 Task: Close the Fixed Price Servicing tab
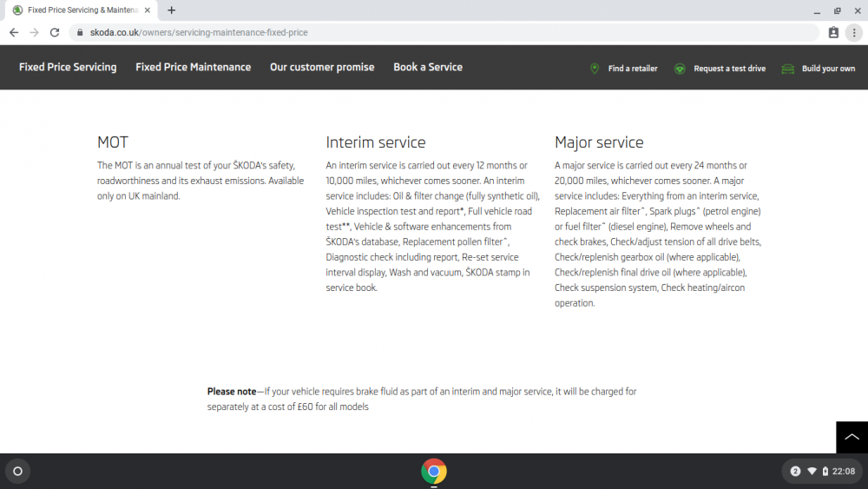[x=148, y=10]
